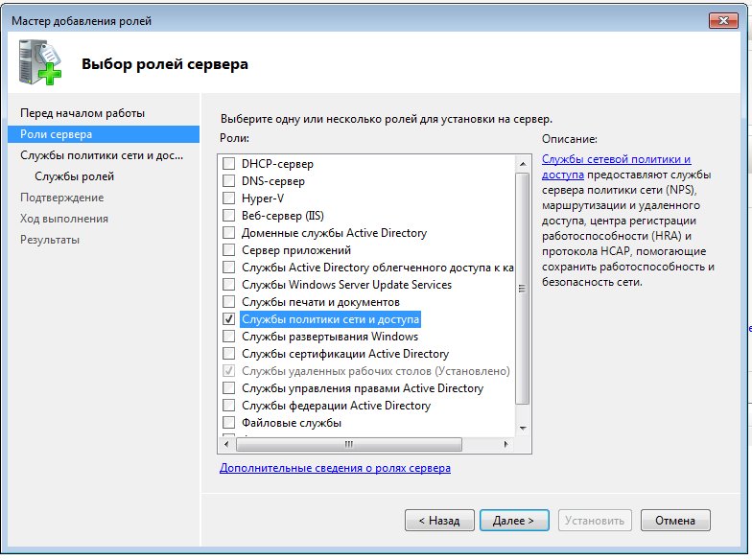Viewport: 752px width, 560px height.
Task: Click the server roles wizard header icon
Action: [x=38, y=64]
